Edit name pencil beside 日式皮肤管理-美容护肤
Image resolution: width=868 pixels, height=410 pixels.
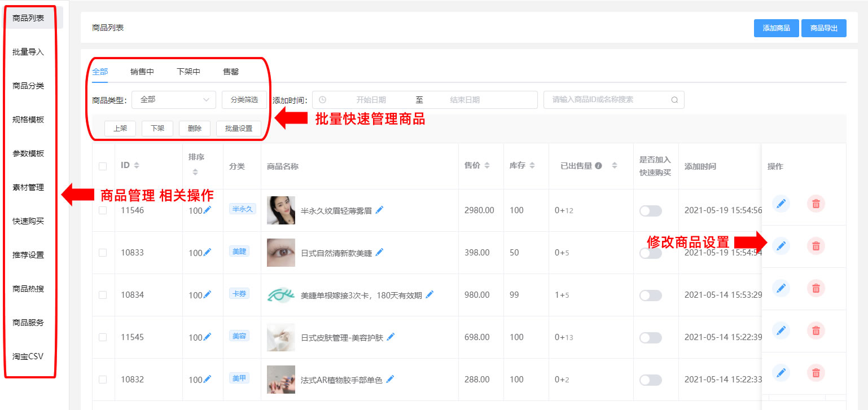point(391,337)
